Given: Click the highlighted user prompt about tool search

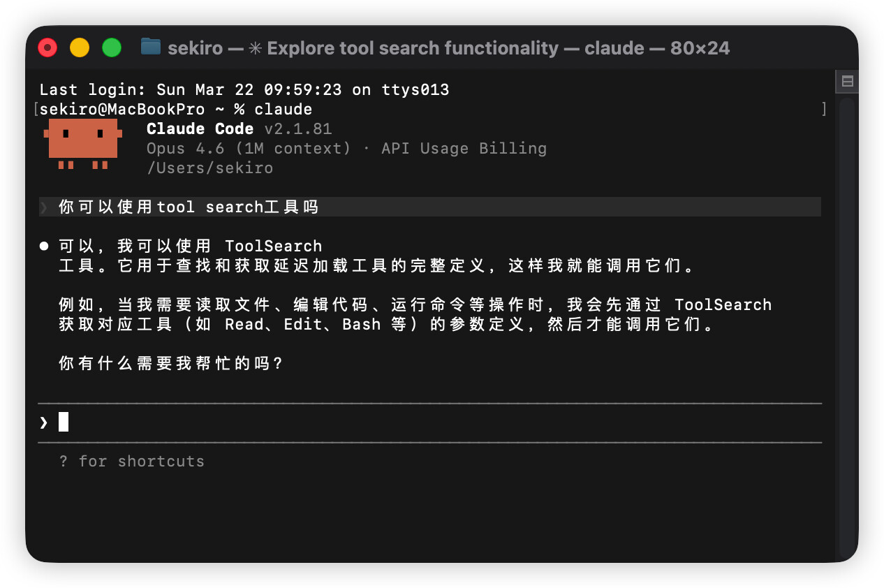Looking at the screenshot, I should (430, 207).
